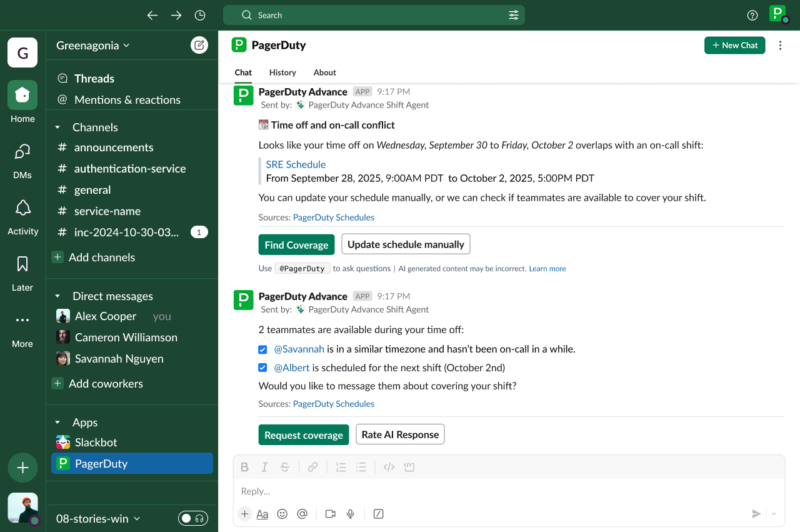The image size is (800, 532).
Task: Uncheck the @Savannah checkbox
Action: tap(263, 349)
